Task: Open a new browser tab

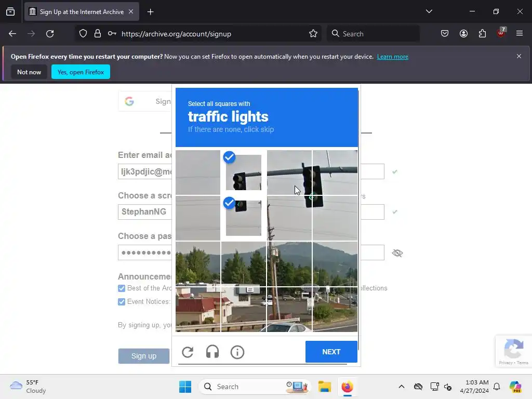Action: point(151,12)
